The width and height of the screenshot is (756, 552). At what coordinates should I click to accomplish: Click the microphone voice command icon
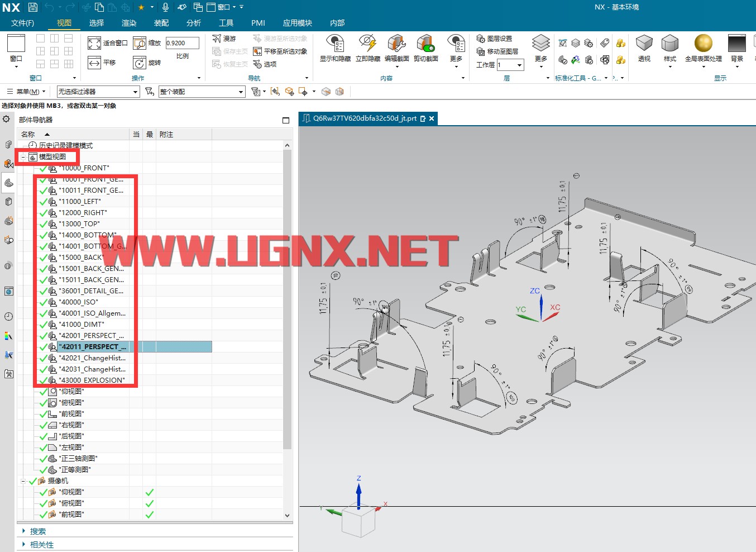pyautogui.click(x=165, y=7)
